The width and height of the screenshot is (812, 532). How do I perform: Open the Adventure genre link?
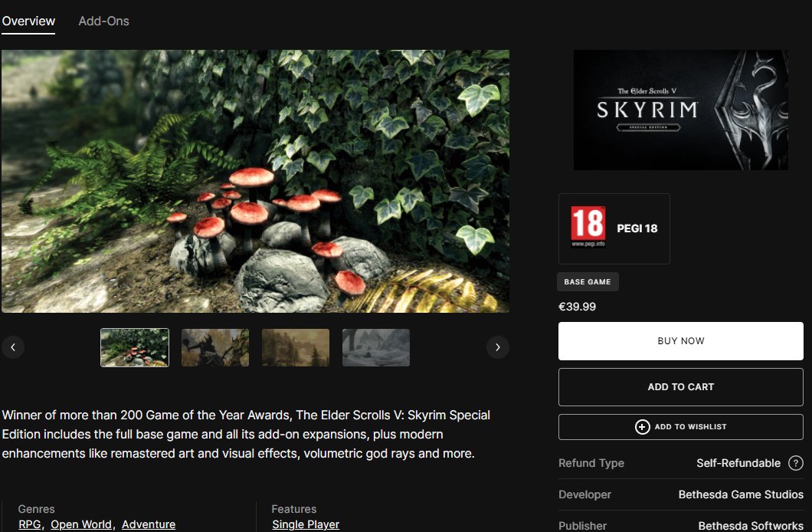148,524
